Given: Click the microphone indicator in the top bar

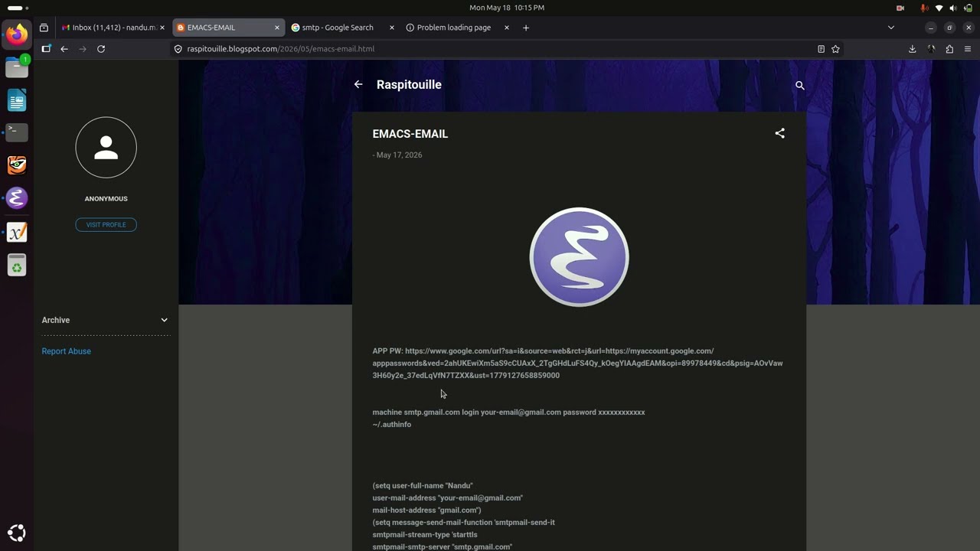Looking at the screenshot, I should tap(925, 8).
